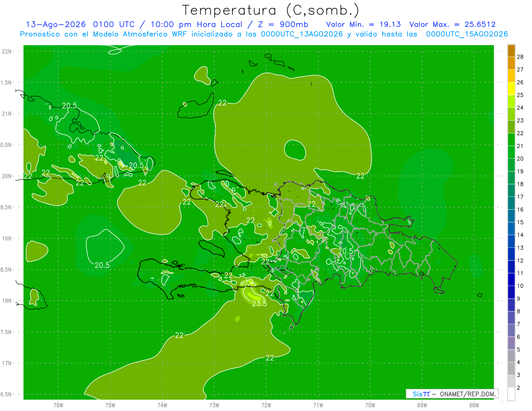532x411 pixels.
Task: Select the date text "13-Ago-2026"
Action: click(x=56, y=24)
